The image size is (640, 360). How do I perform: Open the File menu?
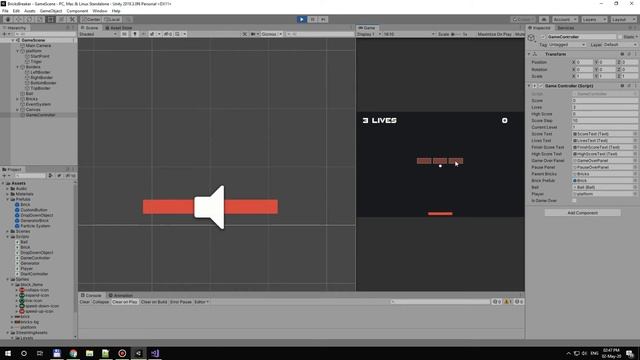coord(5,11)
